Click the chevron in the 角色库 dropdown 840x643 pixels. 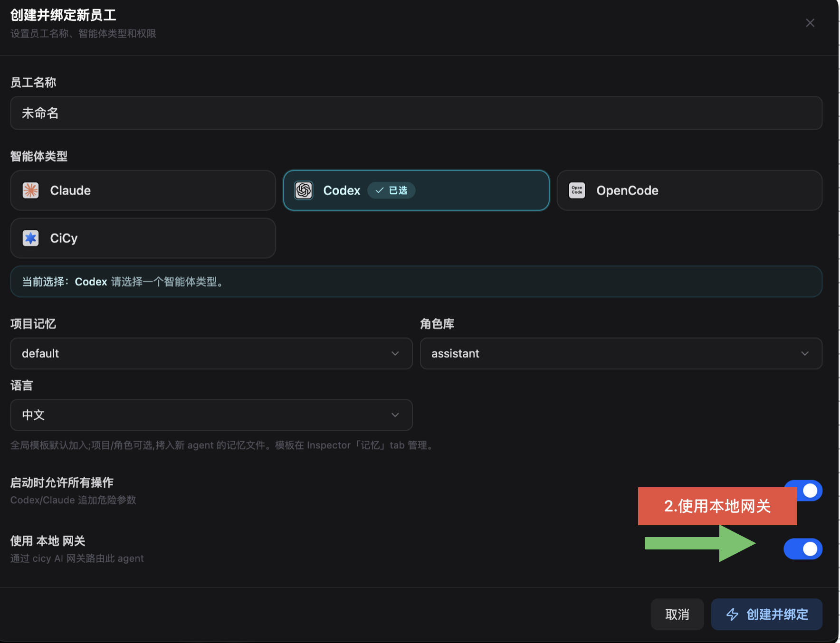tap(805, 353)
